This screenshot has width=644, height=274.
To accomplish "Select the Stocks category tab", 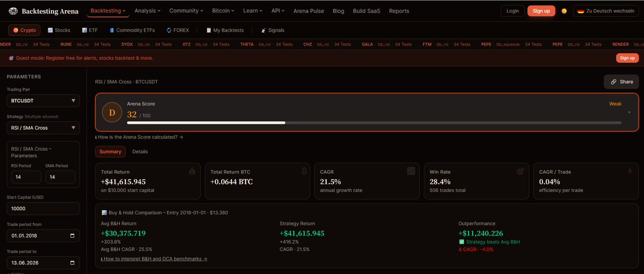I will [59, 31].
